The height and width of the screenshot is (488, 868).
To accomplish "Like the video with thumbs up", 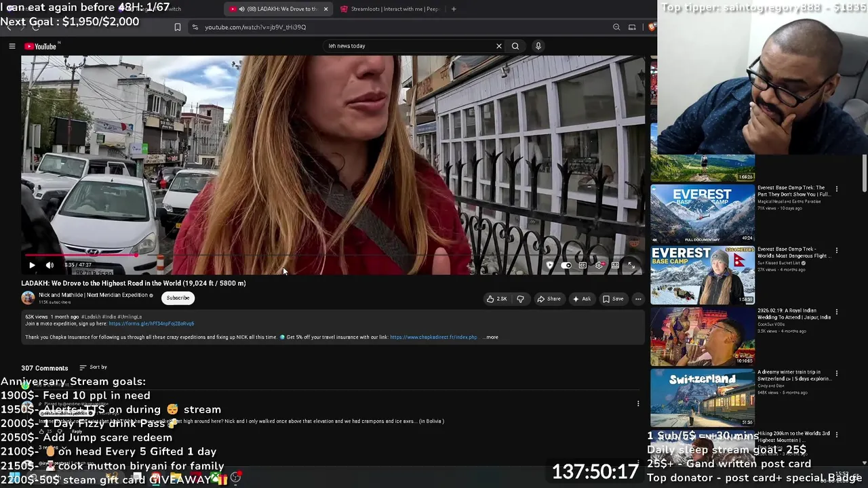I will tap(496, 299).
